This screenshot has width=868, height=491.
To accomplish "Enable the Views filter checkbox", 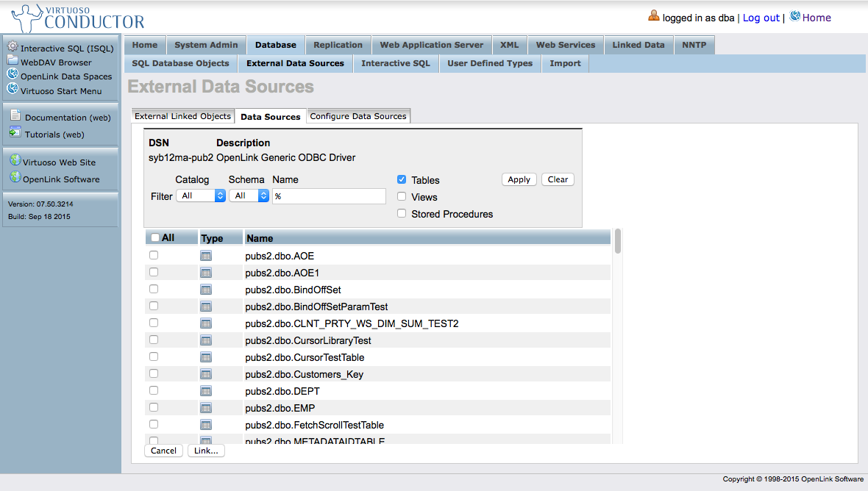I will click(402, 196).
